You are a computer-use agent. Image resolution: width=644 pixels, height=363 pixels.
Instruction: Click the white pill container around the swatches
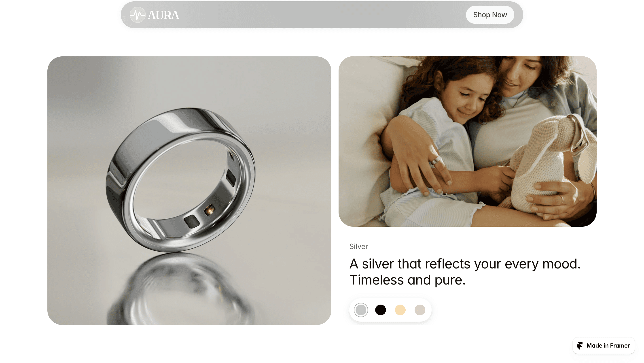click(390, 310)
